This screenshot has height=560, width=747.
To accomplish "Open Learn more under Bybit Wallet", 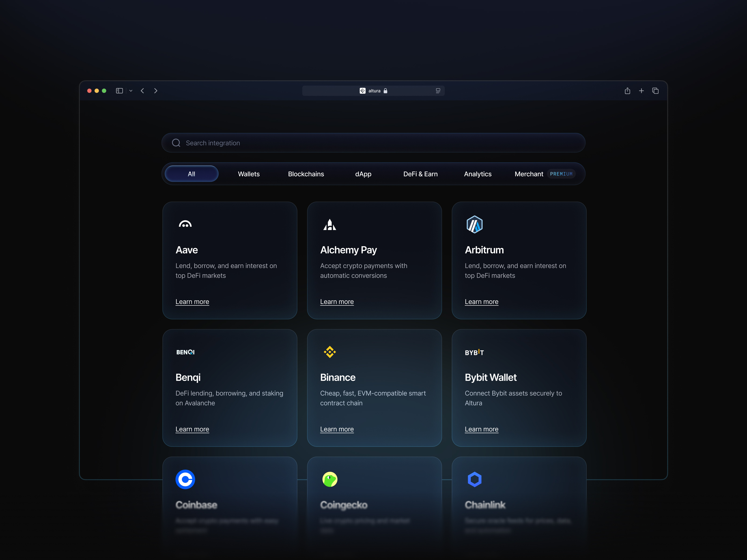I will click(482, 429).
